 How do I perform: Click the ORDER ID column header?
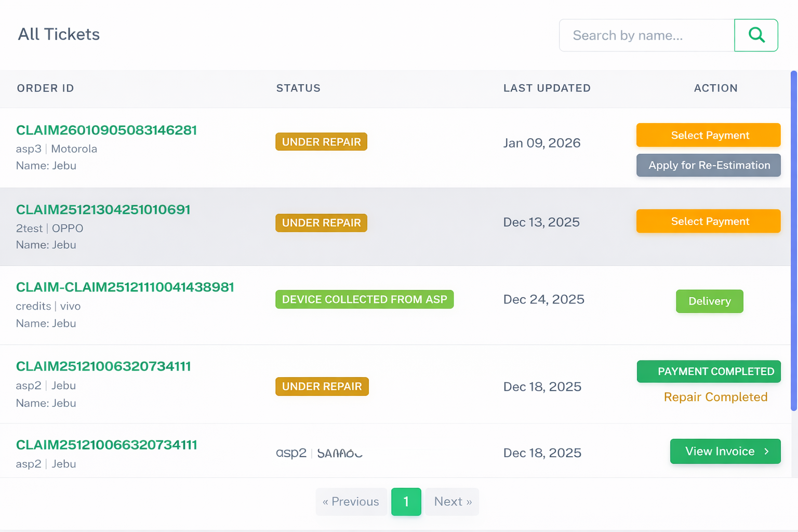pos(46,88)
